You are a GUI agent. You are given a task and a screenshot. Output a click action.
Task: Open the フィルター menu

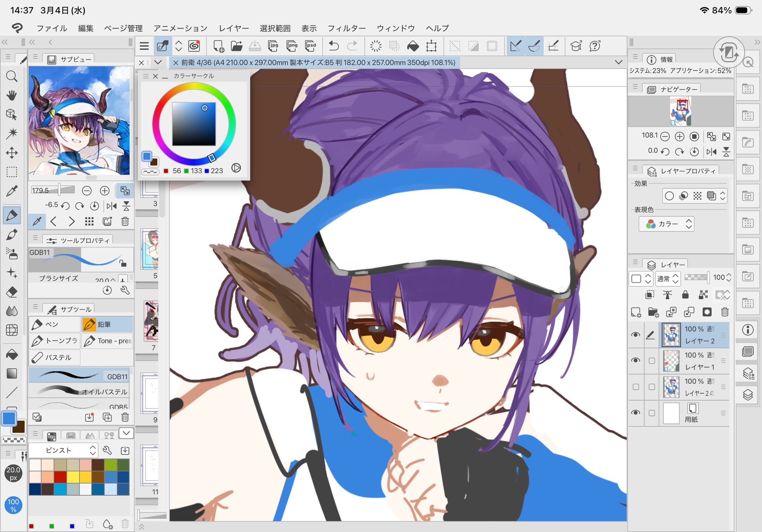pyautogui.click(x=346, y=28)
